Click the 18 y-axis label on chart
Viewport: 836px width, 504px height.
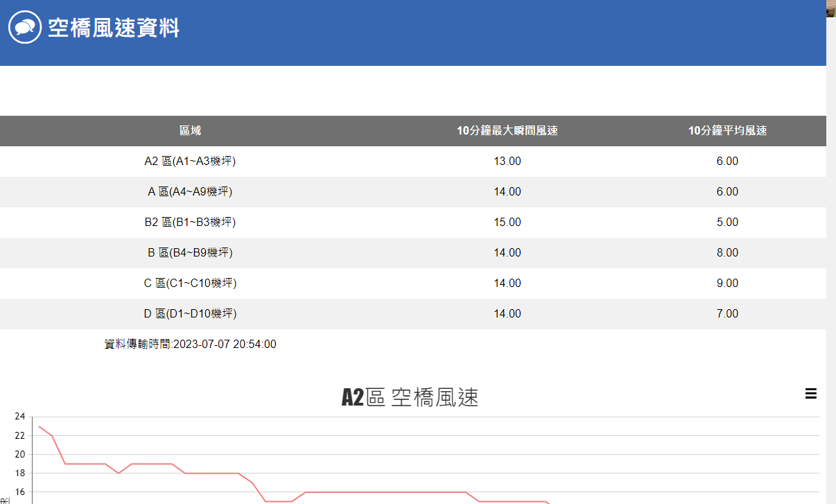point(19,473)
